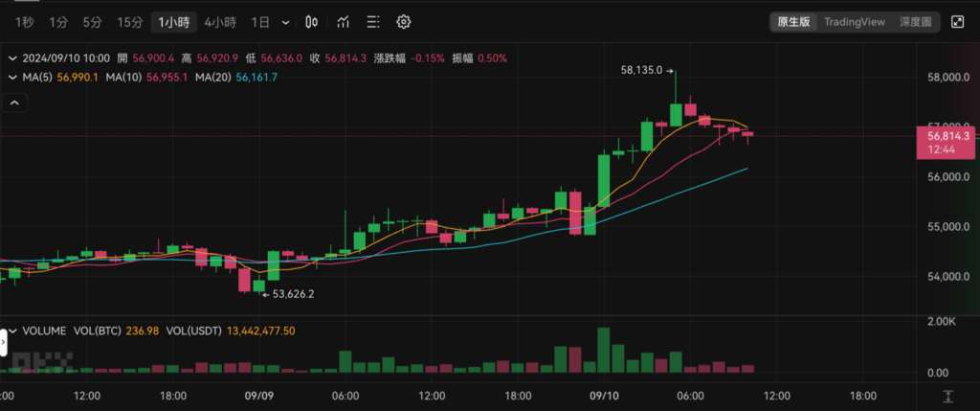Click VOL(BTC) value 236.98
This screenshot has height=411, width=980.
click(x=143, y=331)
